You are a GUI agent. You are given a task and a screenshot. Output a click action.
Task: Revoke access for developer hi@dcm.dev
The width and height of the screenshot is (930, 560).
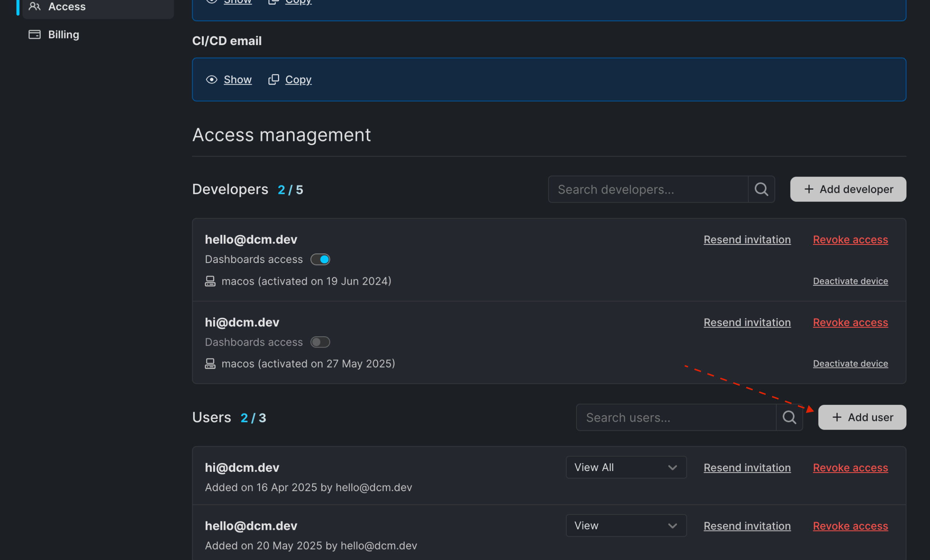(850, 322)
